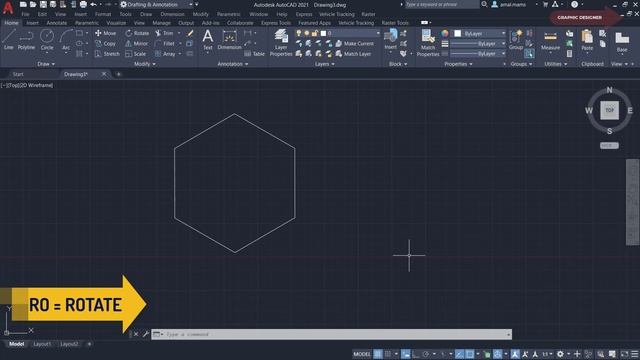Click the TOP face of the ViewCube

click(609, 110)
